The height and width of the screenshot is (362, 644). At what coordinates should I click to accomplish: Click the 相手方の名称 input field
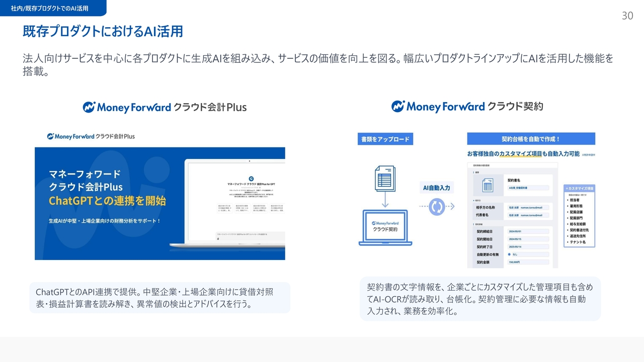click(528, 208)
